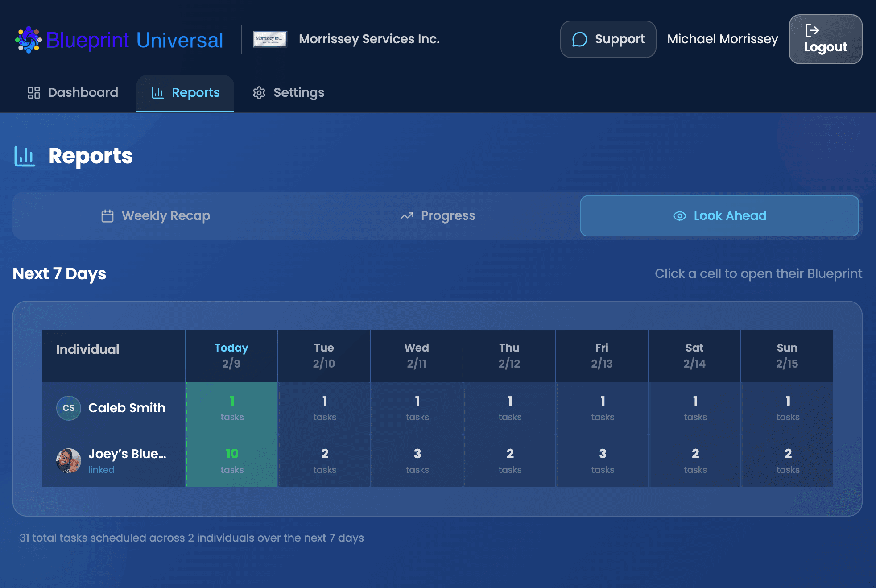Click the Blueprint Universal logo icon

pyautogui.click(x=29, y=40)
